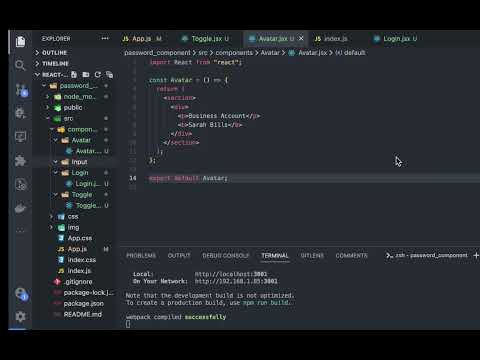The width and height of the screenshot is (480, 360).
Task: Open the Docker view in activity bar
Action: [20, 209]
